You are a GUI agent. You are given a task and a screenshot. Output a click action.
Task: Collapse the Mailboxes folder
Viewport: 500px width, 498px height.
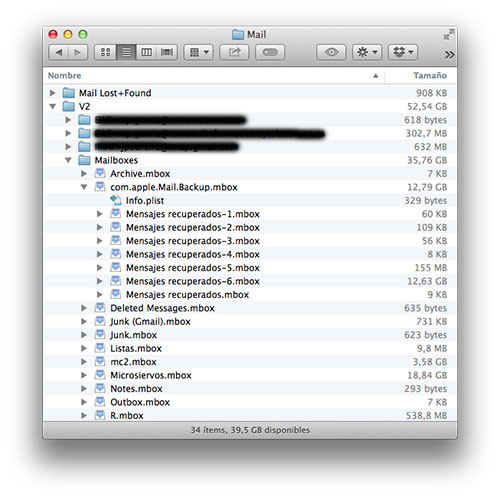68,160
